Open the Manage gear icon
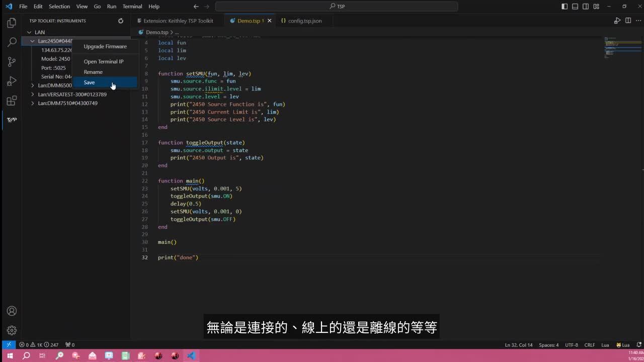This screenshot has width=644, height=362. 12,330
